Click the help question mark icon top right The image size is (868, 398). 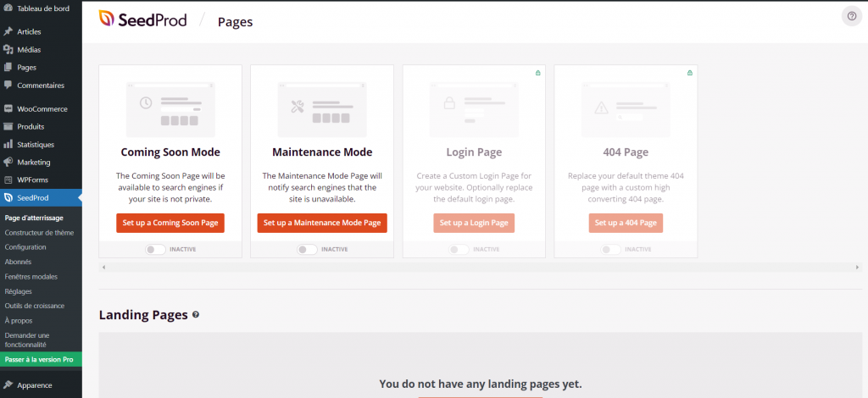851,16
